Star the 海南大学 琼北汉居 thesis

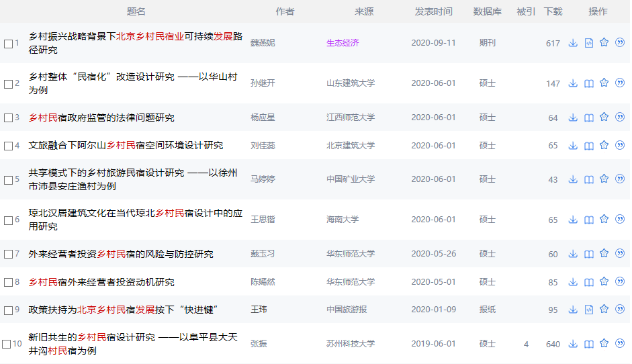coord(604,219)
